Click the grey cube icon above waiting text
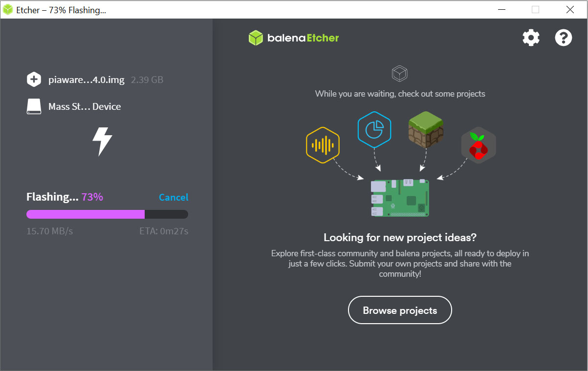588x371 pixels. (x=400, y=74)
